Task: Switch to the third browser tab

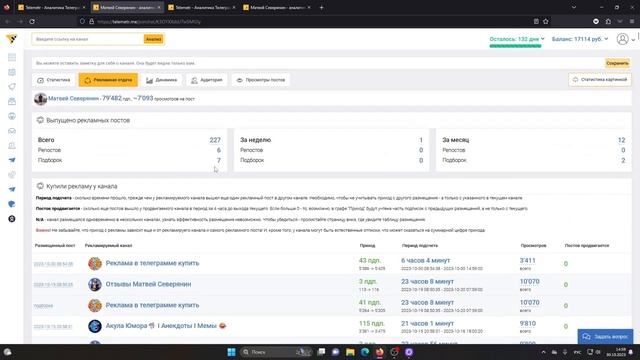Action: pos(202,7)
